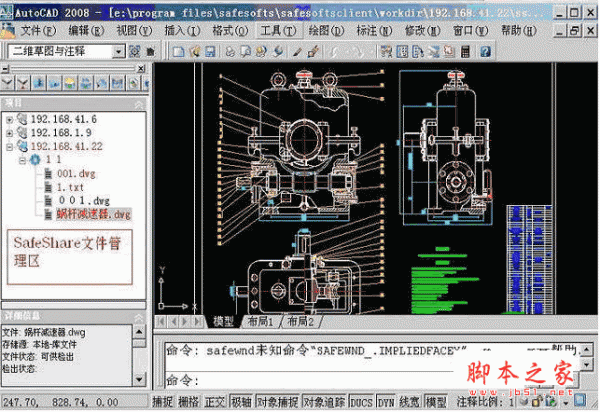Image resolution: width=600 pixels, height=412 pixels.
Task: Click the 3D DWF toolbar icon
Action: [x=278, y=52]
